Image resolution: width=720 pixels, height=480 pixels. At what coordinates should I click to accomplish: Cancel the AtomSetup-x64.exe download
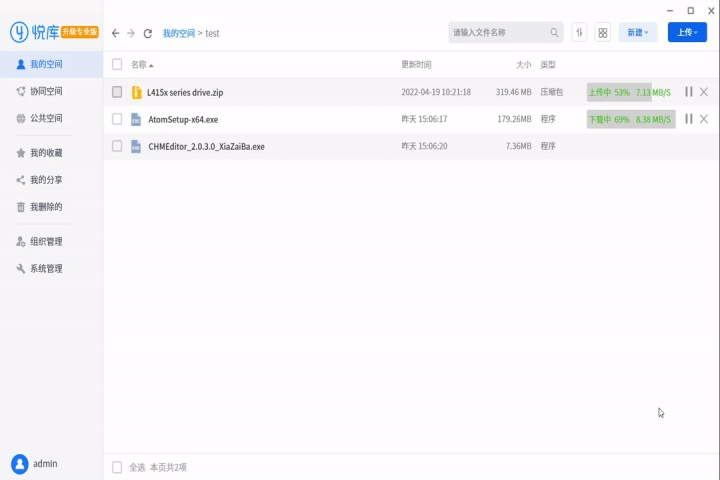coord(704,119)
